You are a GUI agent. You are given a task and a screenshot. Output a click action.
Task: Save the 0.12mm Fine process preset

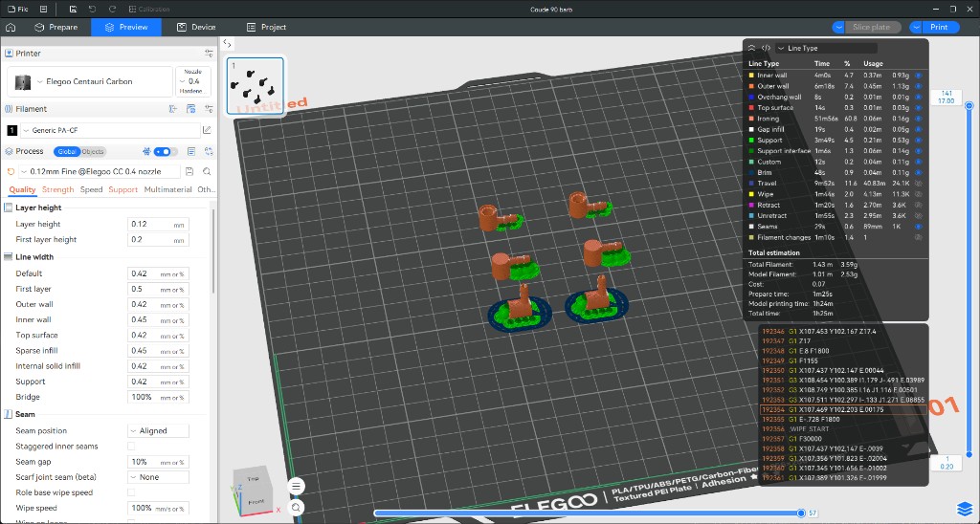pos(189,172)
